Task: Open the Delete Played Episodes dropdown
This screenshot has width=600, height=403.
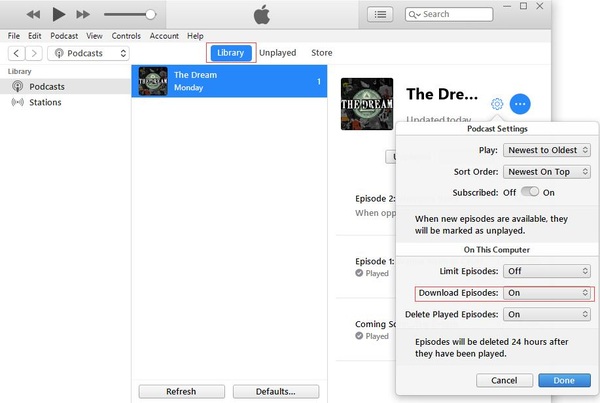Action: point(546,314)
